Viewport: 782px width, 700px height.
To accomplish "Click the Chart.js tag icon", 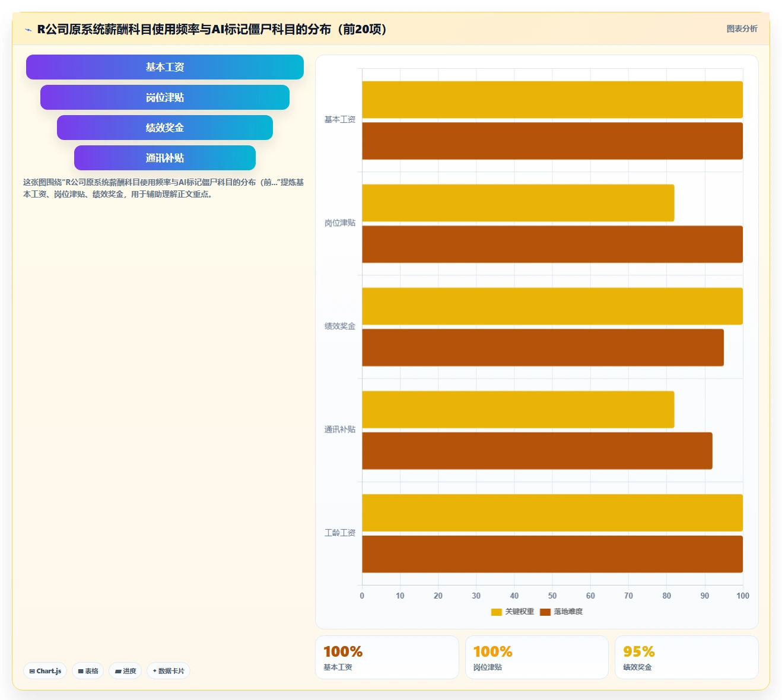I will click(32, 671).
